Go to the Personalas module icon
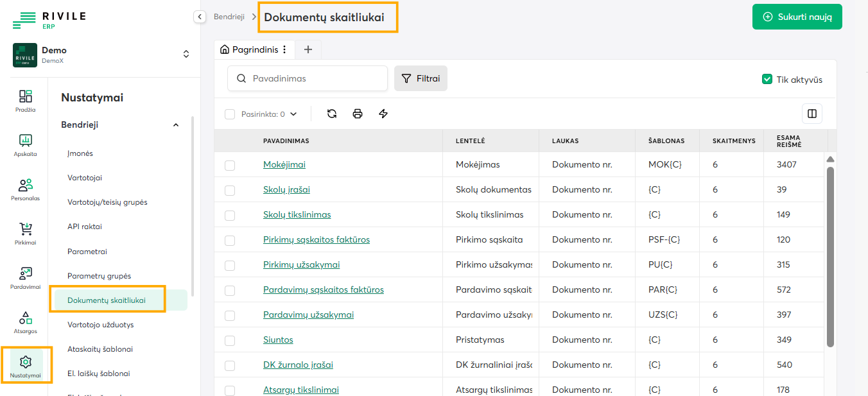Viewport: 868px width, 396px height. (x=26, y=189)
